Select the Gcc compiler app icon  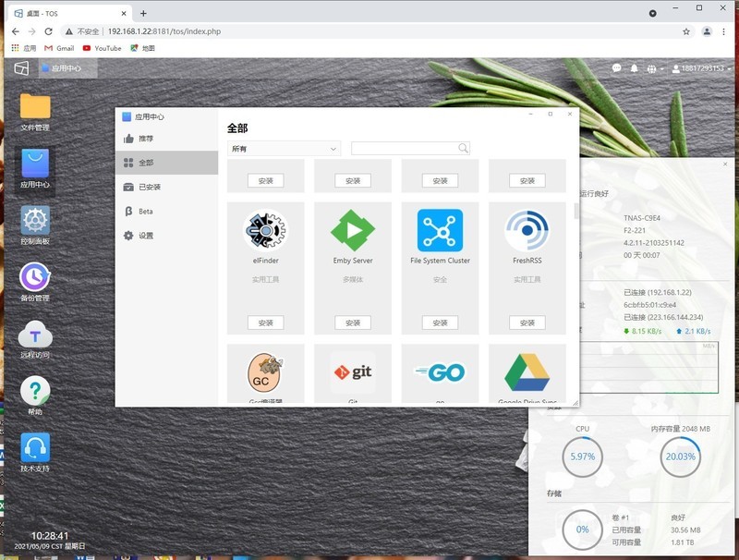[265, 372]
